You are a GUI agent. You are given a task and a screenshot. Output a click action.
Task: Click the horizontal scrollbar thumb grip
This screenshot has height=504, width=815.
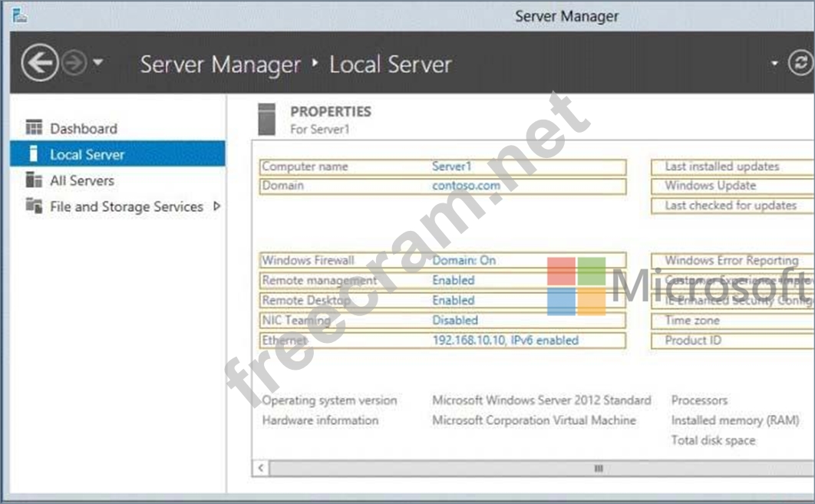pyautogui.click(x=599, y=468)
